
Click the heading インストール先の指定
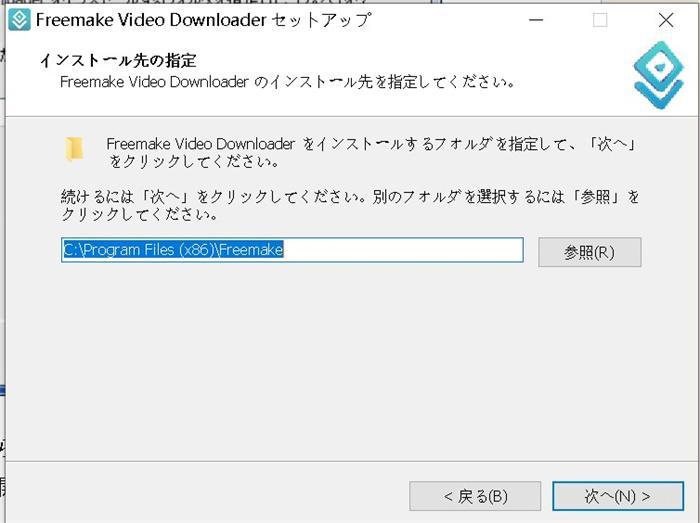click(118, 60)
